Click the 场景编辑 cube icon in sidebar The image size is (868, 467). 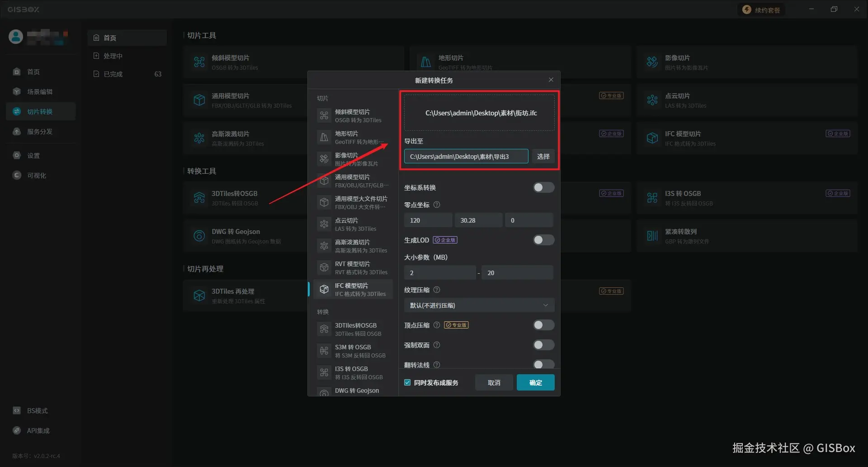(17, 91)
